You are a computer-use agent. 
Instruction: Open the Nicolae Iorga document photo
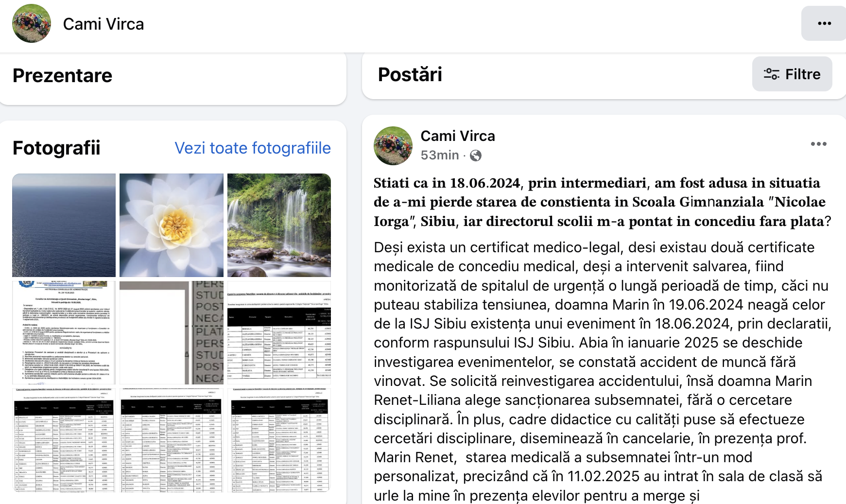coord(64,332)
